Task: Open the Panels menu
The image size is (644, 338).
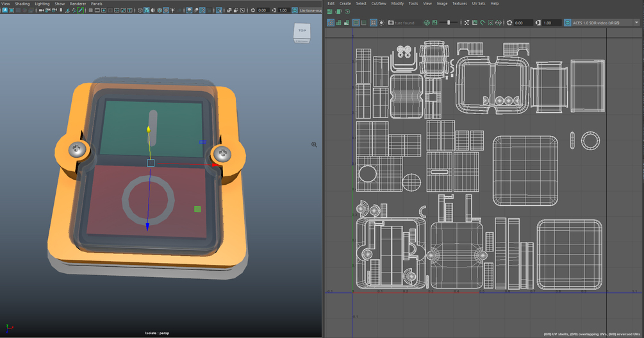Action: tap(97, 4)
